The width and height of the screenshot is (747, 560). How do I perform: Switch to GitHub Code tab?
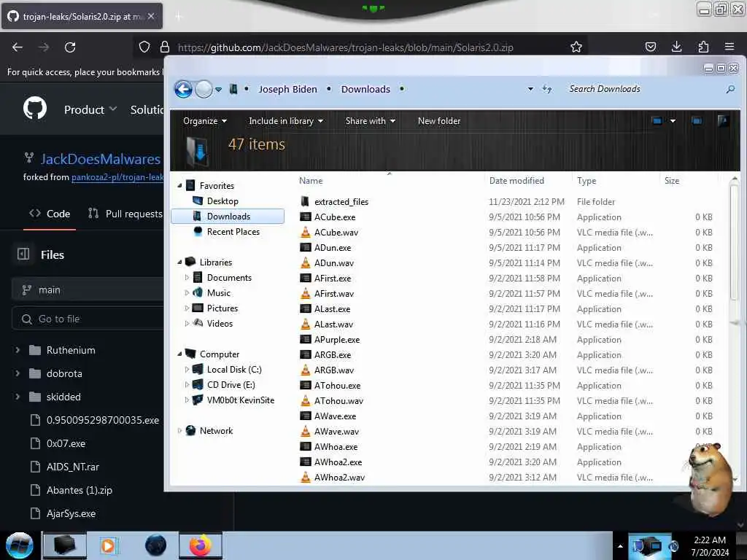click(x=50, y=214)
